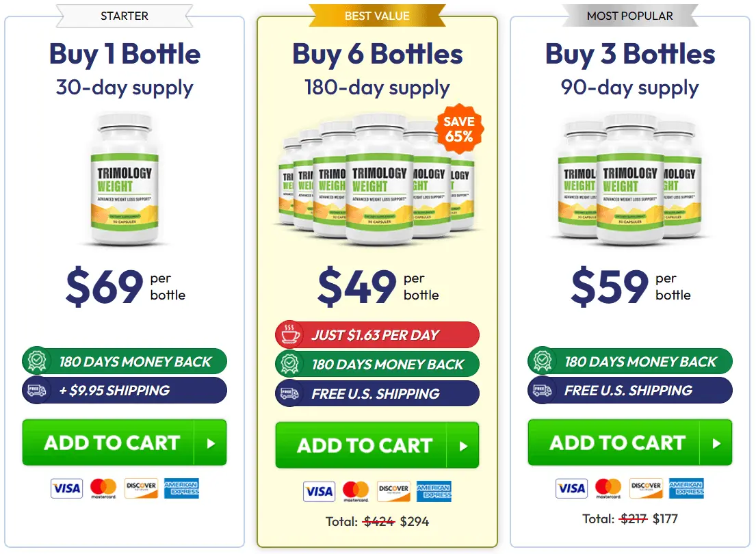Click orange Save 65% burst badge
The height and width of the screenshot is (554, 756).
(x=459, y=129)
